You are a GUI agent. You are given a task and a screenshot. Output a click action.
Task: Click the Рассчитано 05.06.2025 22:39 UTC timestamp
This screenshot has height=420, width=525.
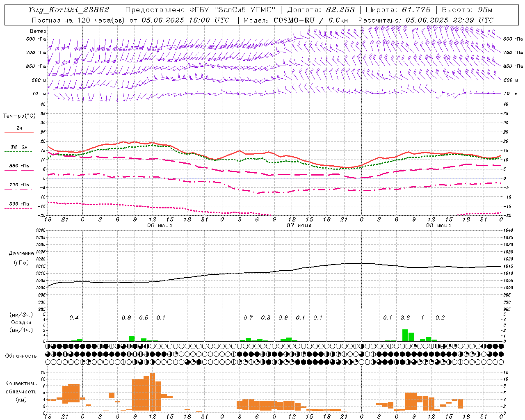coord(426,20)
